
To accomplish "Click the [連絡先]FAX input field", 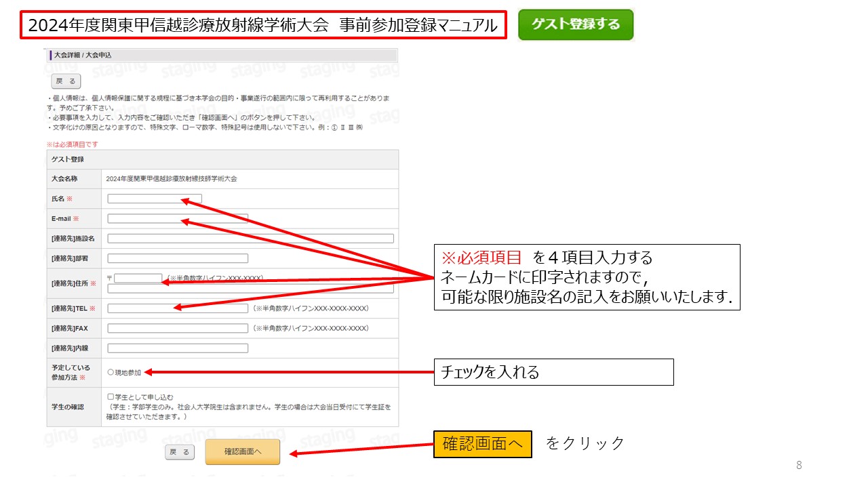I will 177,329.
